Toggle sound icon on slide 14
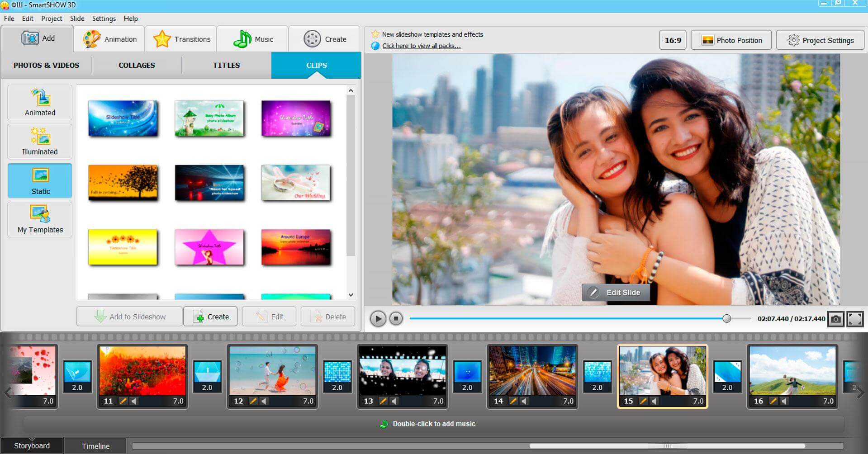 pos(524,401)
